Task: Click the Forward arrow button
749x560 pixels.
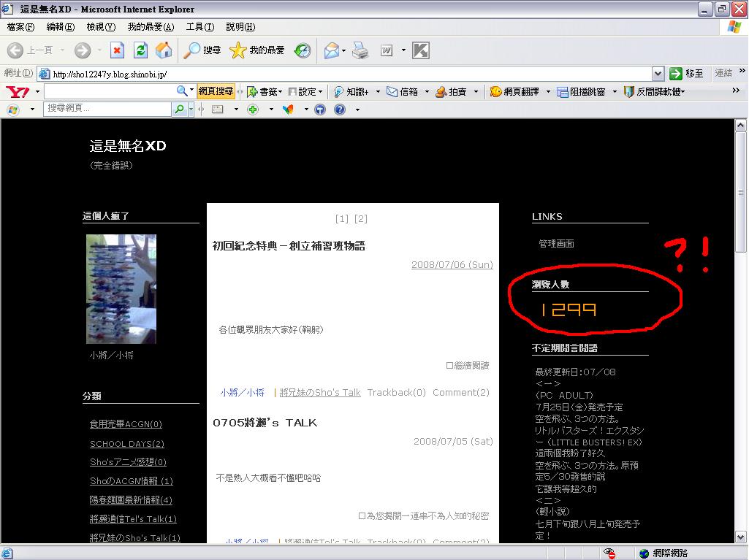Action: coord(82,50)
